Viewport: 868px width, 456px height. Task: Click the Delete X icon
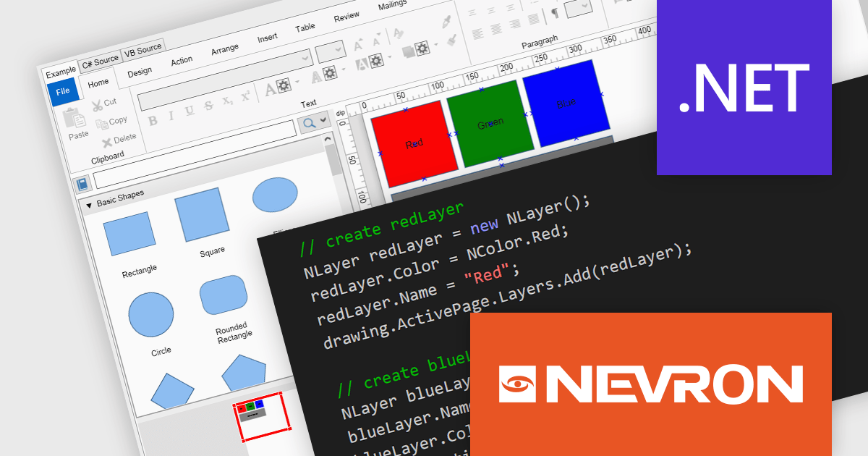pyautogui.click(x=107, y=142)
